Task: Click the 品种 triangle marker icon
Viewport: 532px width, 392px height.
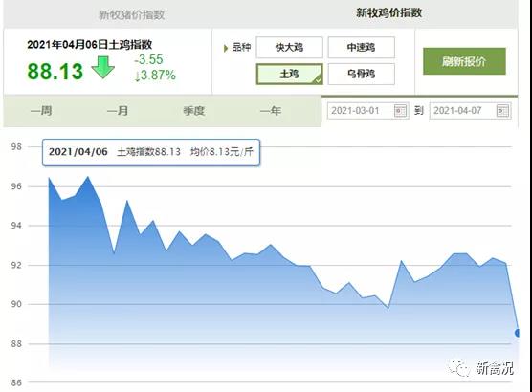Action: coord(225,48)
